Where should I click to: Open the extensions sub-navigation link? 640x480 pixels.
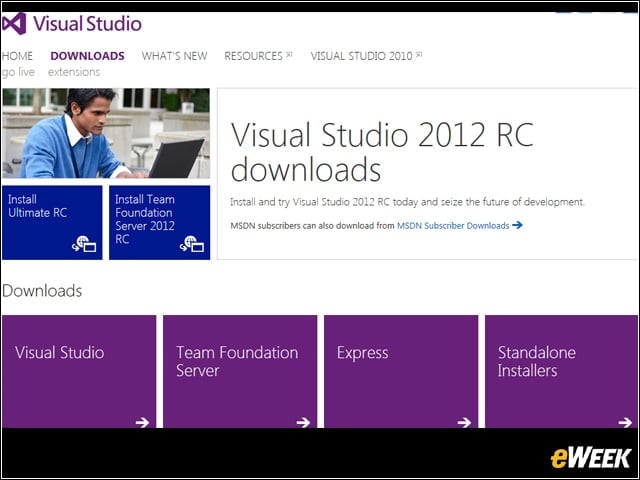pos(74,72)
